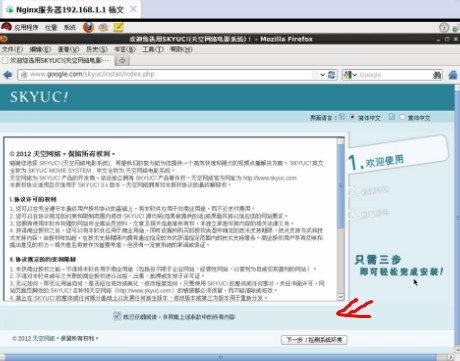This screenshot has height=361, width=460.
Task: Click the 2012 天空网络 license heading
Action: (x=62, y=154)
